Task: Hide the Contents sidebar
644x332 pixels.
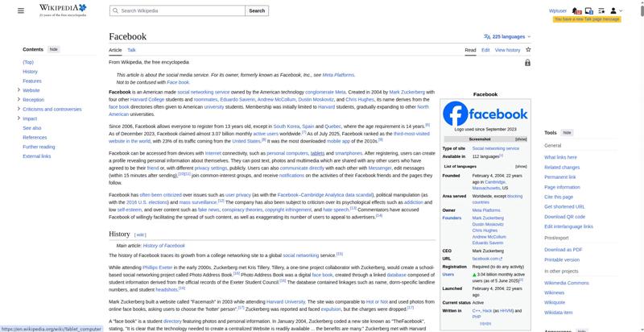Action: pos(54,49)
